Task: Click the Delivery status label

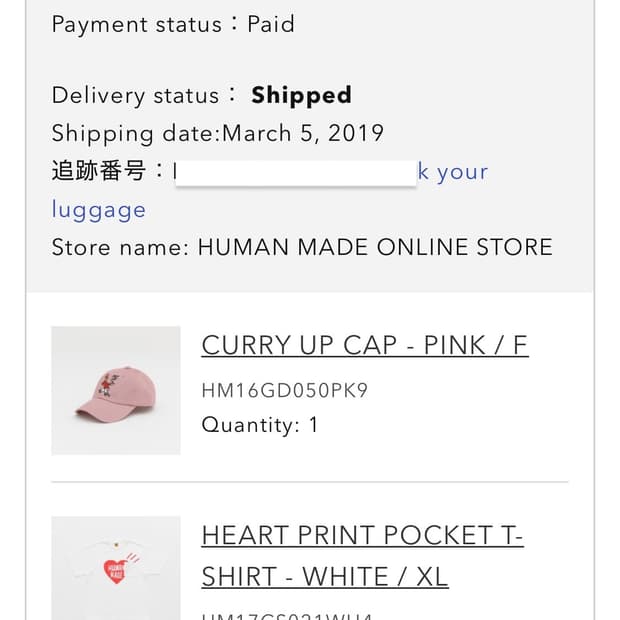Action: click(135, 96)
